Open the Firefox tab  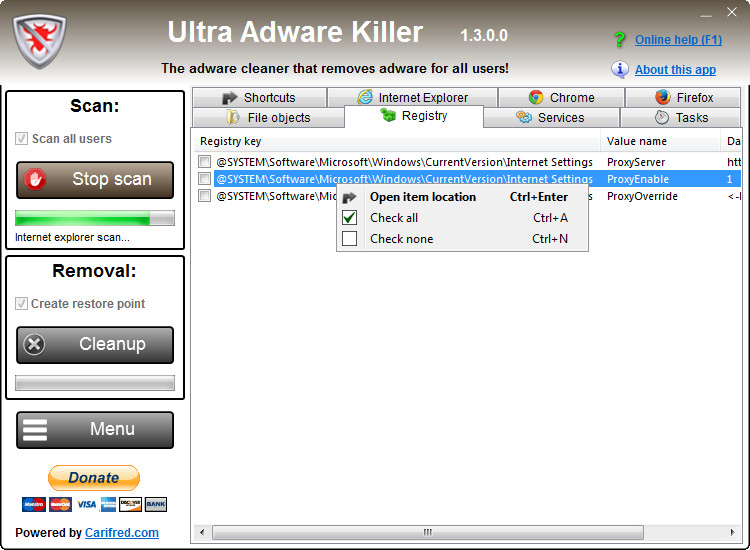tap(683, 97)
